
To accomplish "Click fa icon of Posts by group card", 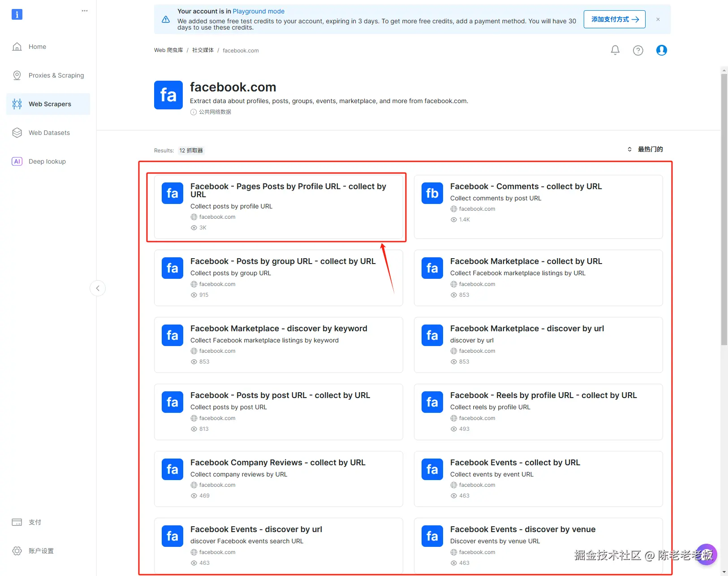I will (x=172, y=268).
